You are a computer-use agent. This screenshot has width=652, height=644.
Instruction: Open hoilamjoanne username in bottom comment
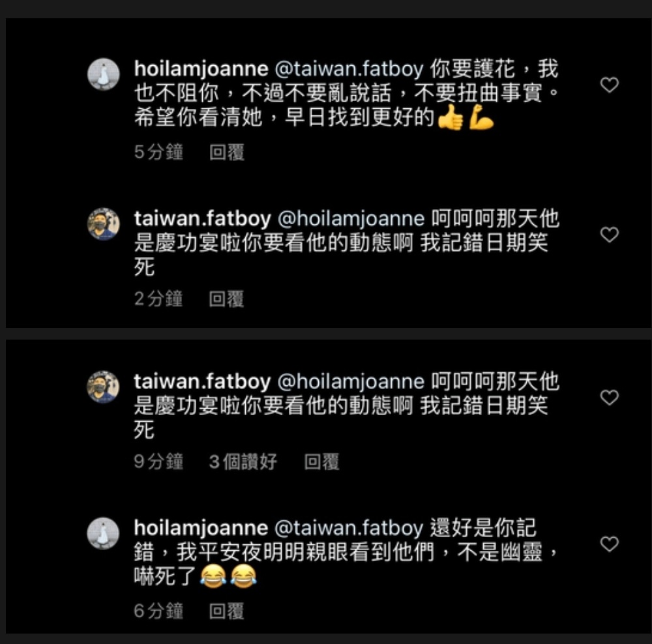pos(201,528)
